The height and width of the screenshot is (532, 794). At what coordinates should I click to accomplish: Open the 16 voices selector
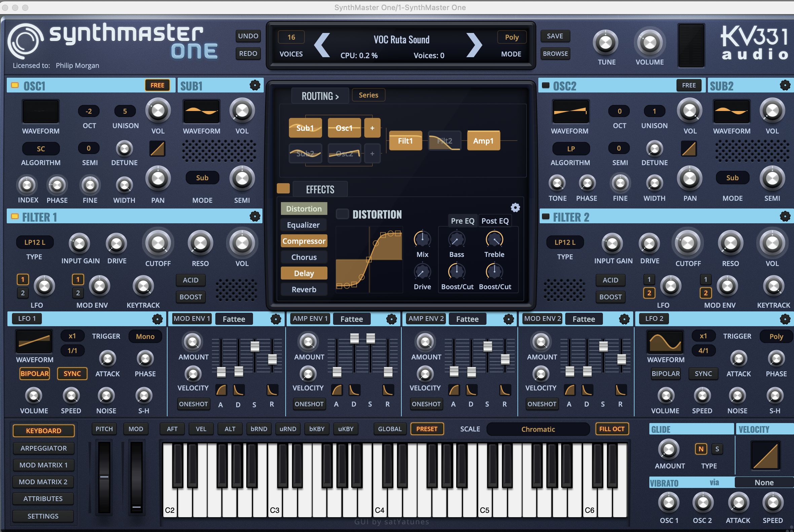pyautogui.click(x=291, y=37)
